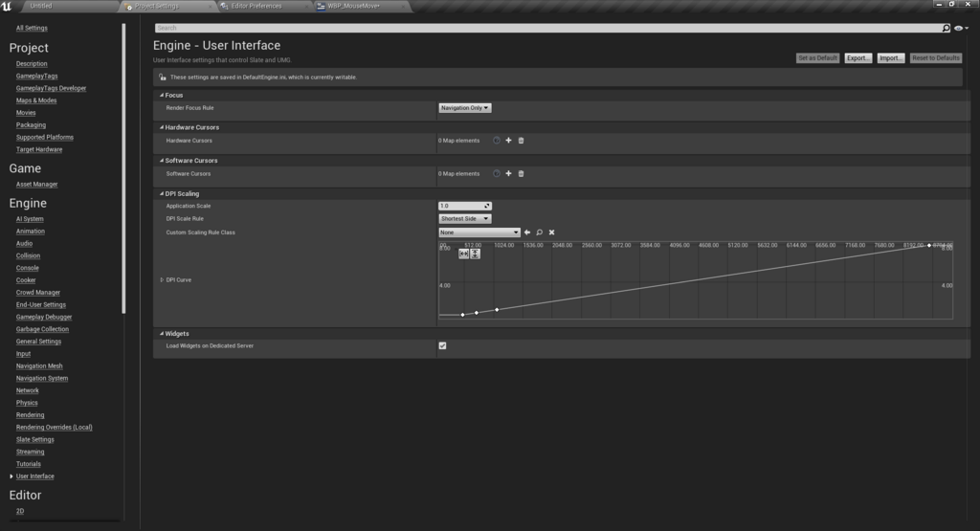Click the Import button

pos(891,58)
